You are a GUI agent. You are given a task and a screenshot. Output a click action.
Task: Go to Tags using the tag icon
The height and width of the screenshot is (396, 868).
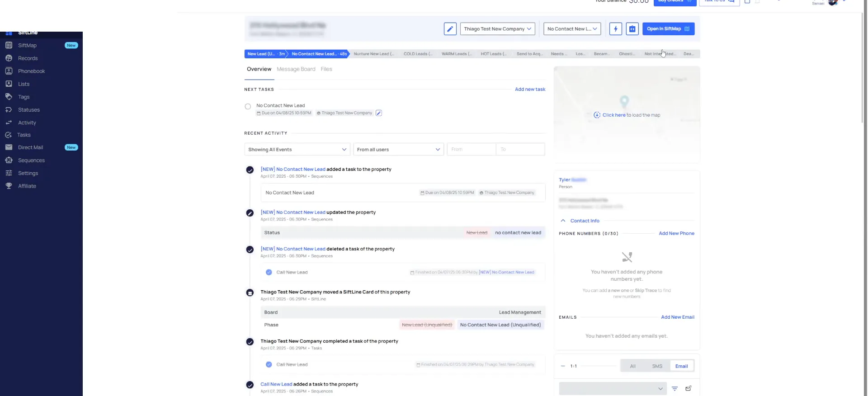[x=9, y=97]
